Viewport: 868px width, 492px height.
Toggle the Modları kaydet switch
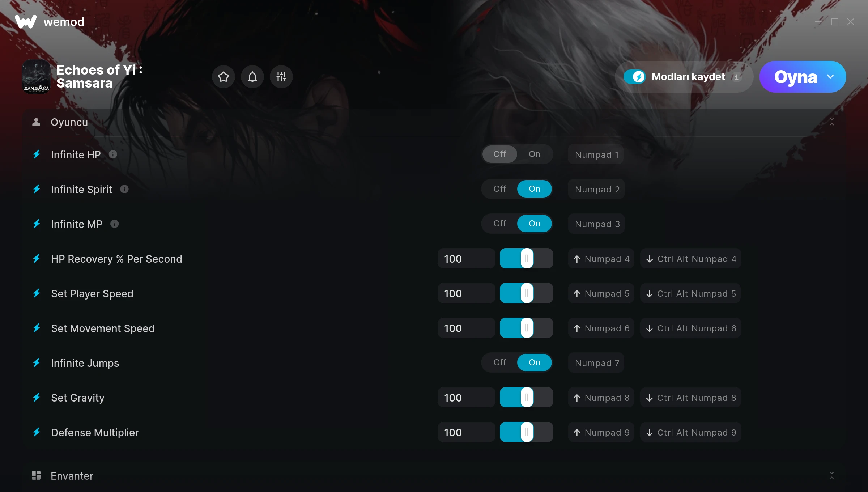634,77
